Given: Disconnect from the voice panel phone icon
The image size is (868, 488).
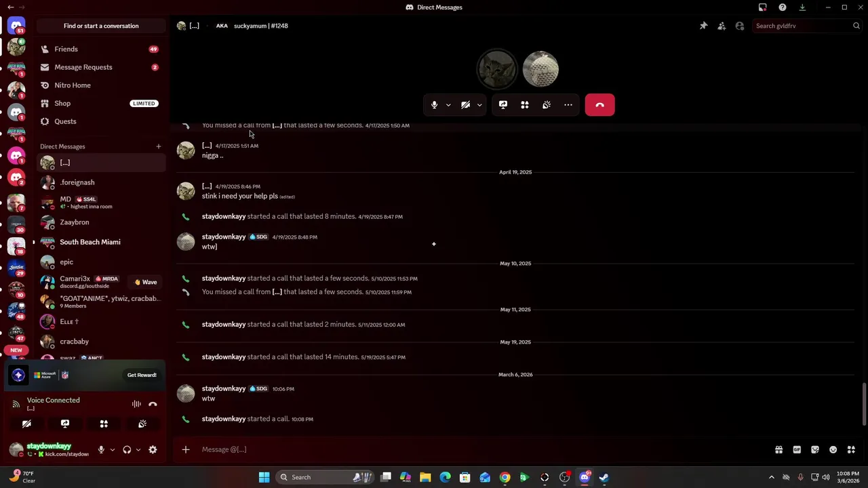Looking at the screenshot, I should (x=153, y=404).
